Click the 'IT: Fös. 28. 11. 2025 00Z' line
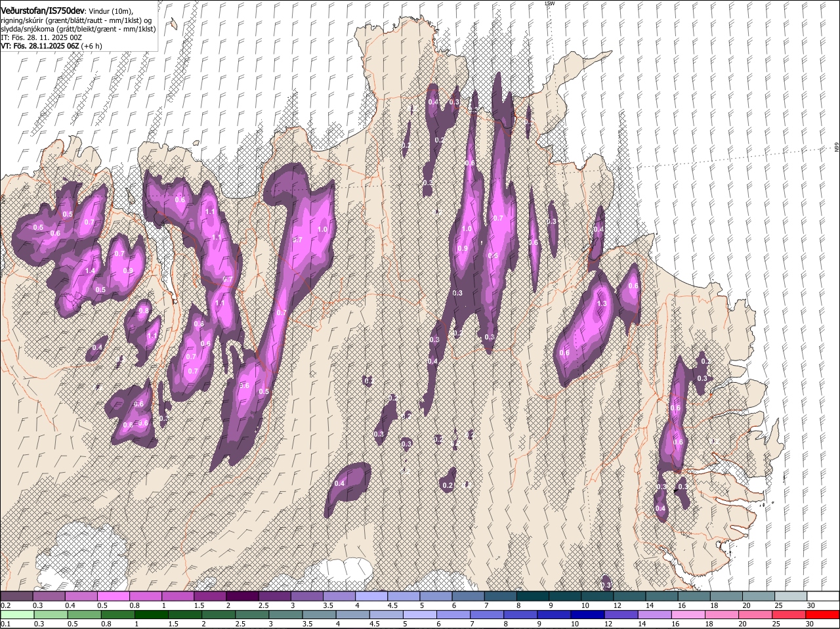Screen dimensions: 840x629 click(41, 37)
